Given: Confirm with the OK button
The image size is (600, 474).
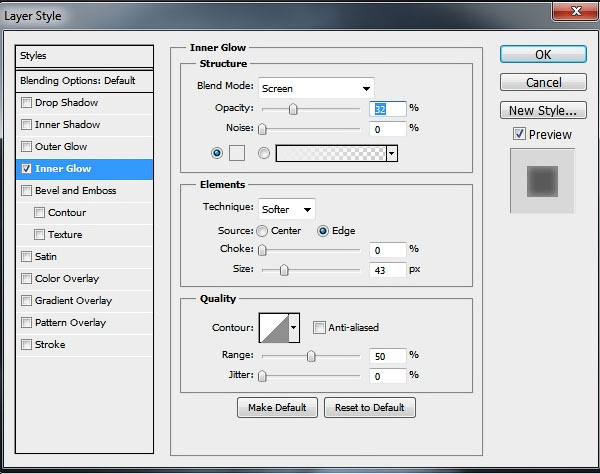Looking at the screenshot, I should tap(543, 54).
